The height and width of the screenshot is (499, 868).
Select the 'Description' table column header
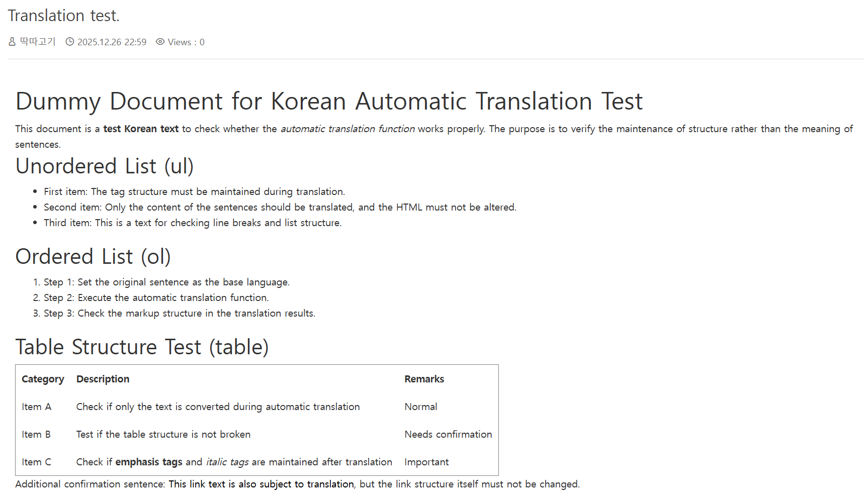tap(103, 379)
